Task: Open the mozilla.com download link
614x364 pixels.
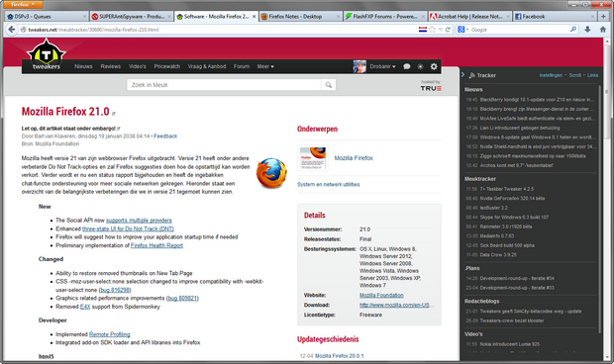Action: tap(396, 305)
